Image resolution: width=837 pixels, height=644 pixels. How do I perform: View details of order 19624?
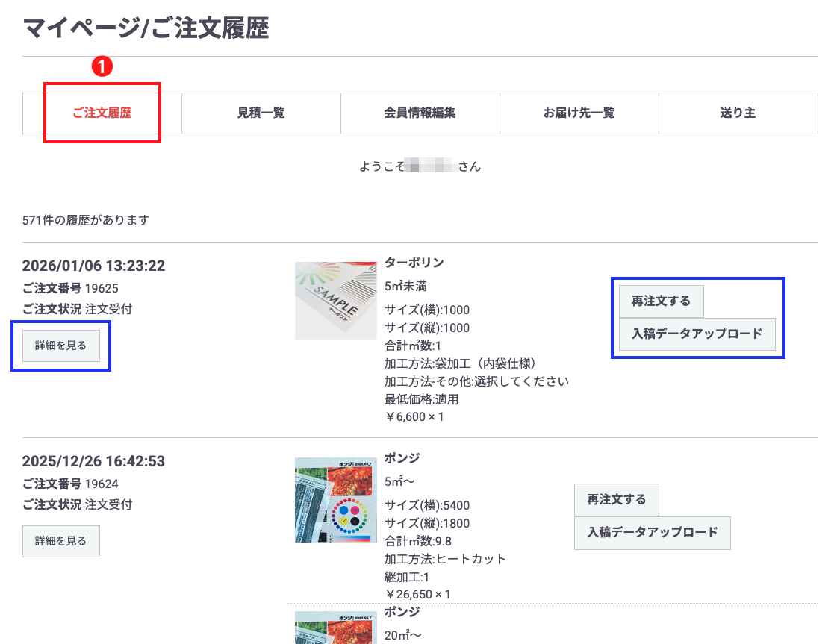coord(60,541)
